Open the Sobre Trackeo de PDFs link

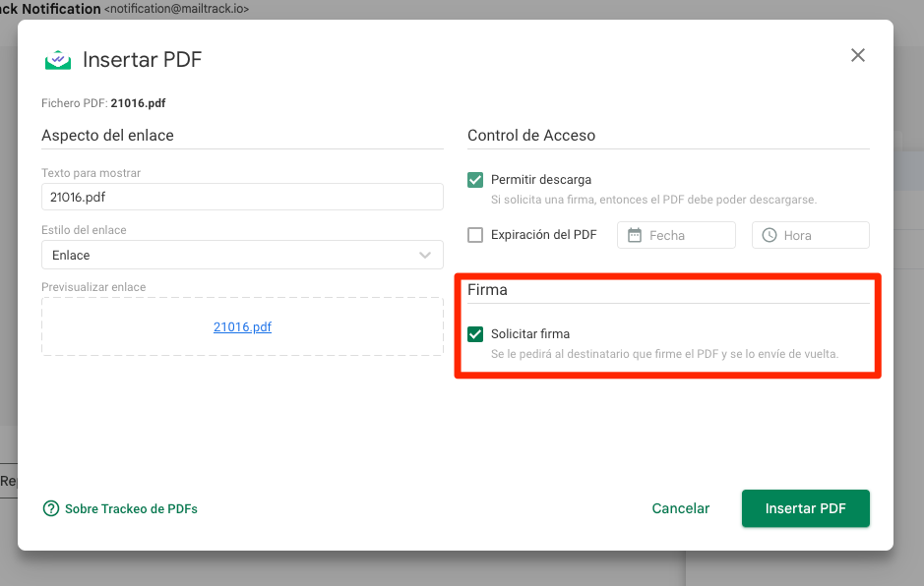[x=131, y=508]
